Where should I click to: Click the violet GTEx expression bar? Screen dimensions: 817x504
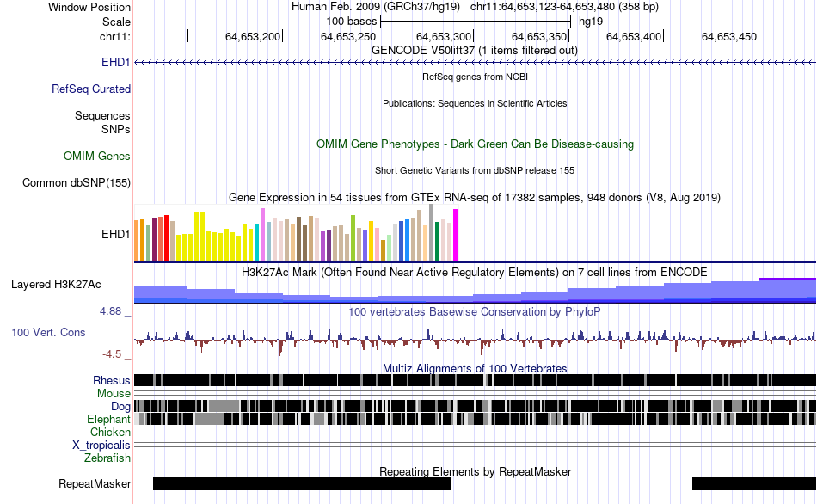tap(263, 235)
